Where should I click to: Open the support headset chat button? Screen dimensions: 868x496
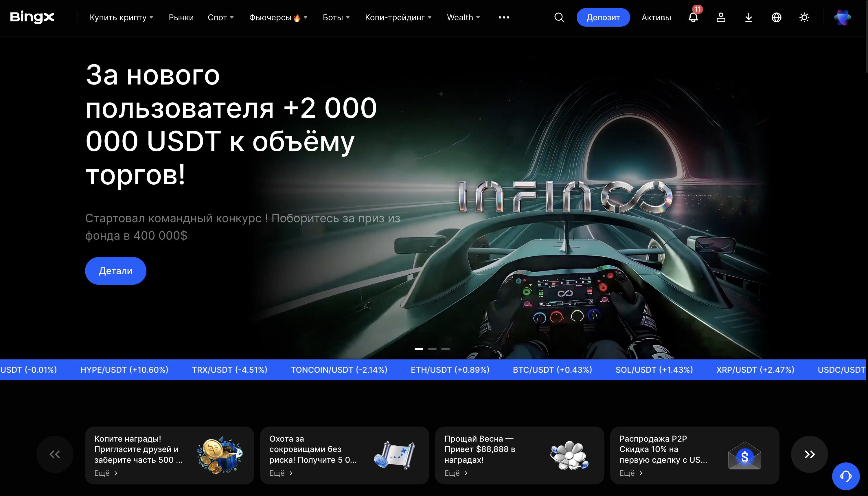pos(846,476)
